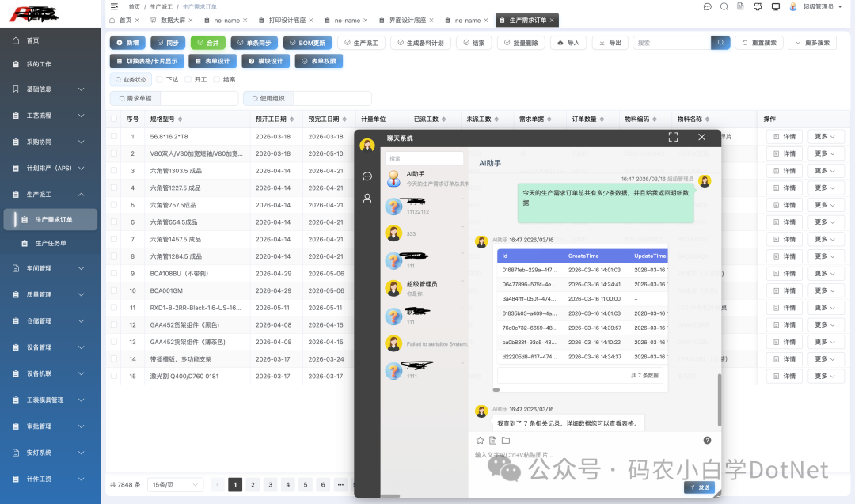This screenshot has width=855, height=504.
Task: Click the 发送 send button in chat
Action: (699, 487)
